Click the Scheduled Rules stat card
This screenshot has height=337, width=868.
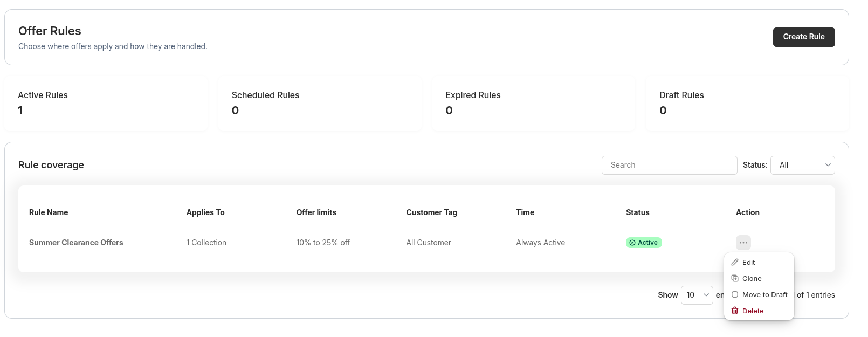320,104
